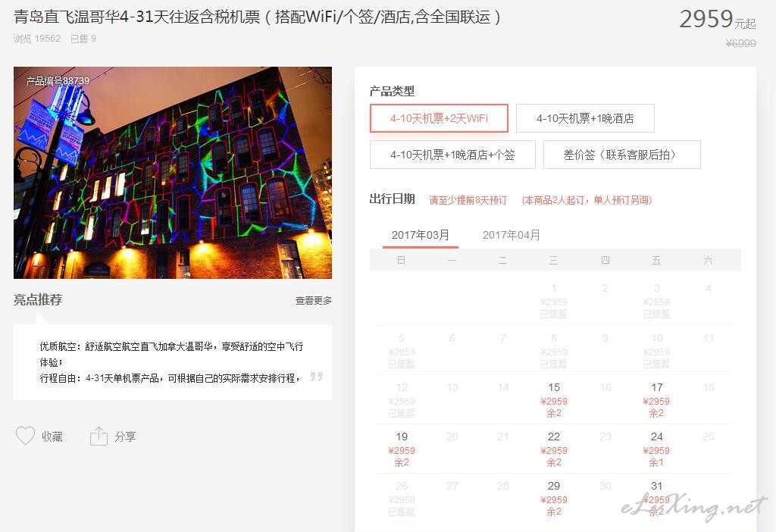Choose March 31 departure date
Viewport: 776px width, 532px height.
click(656, 499)
